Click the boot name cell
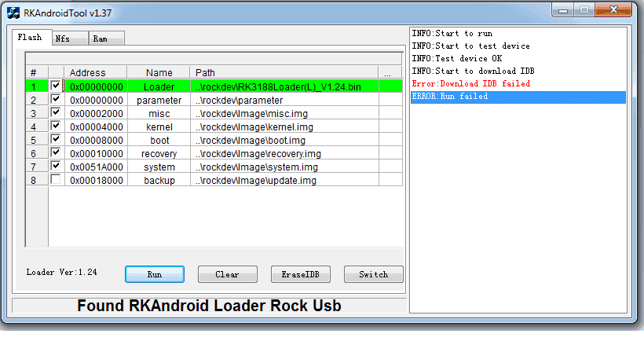The height and width of the screenshot is (363, 644). tap(159, 140)
